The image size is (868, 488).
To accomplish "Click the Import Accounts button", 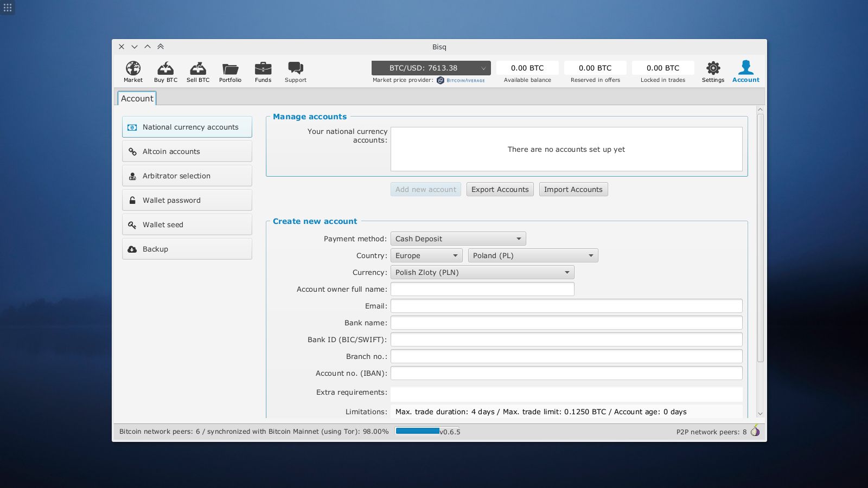I will [573, 189].
